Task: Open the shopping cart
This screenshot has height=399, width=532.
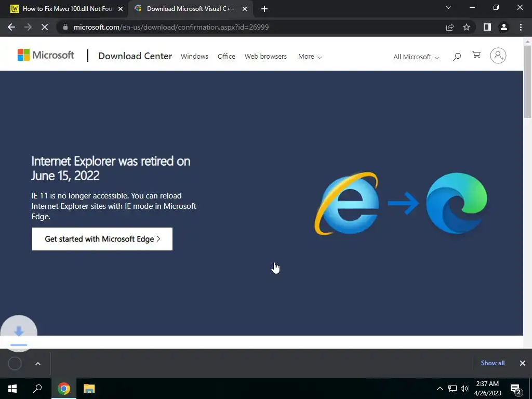Action: point(476,55)
